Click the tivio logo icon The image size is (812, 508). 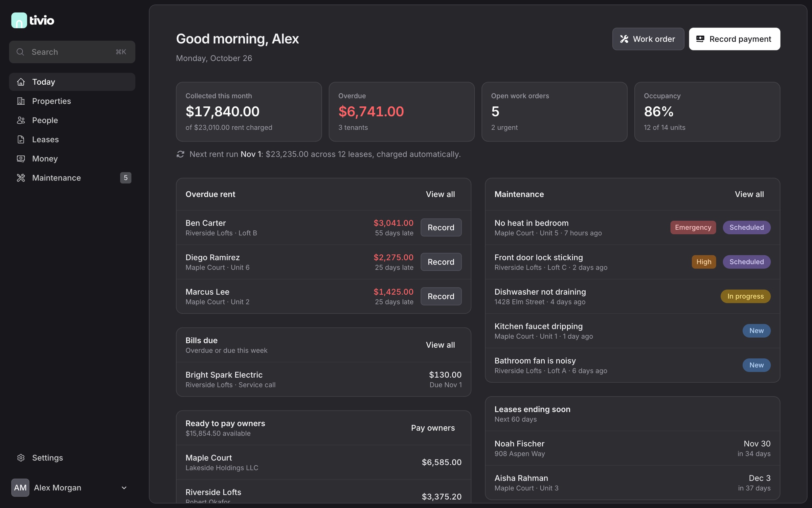[x=19, y=20]
